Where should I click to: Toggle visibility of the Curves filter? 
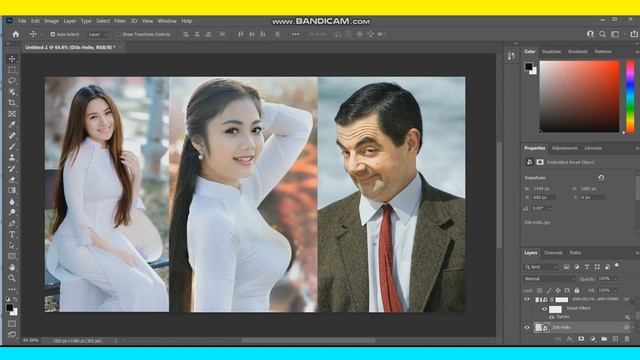coord(551,317)
